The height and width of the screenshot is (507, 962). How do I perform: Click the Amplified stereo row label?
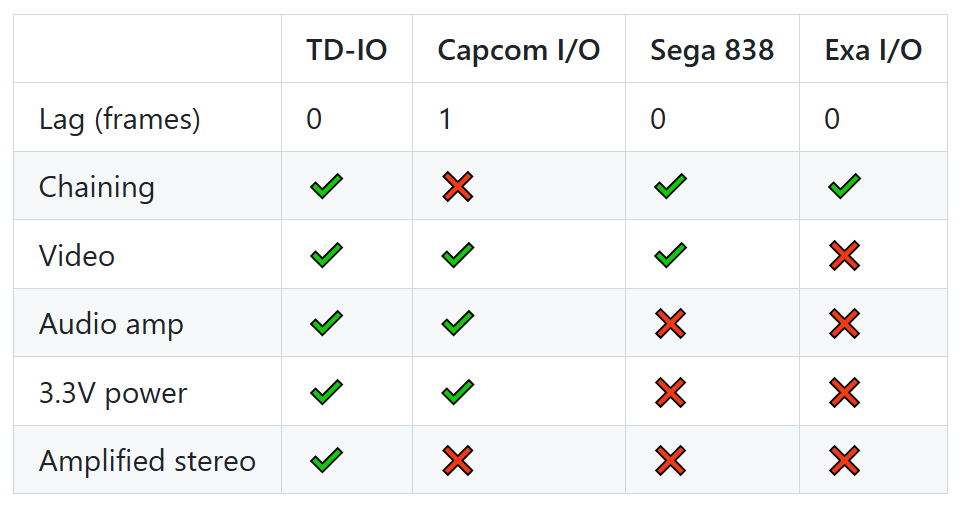click(147, 460)
